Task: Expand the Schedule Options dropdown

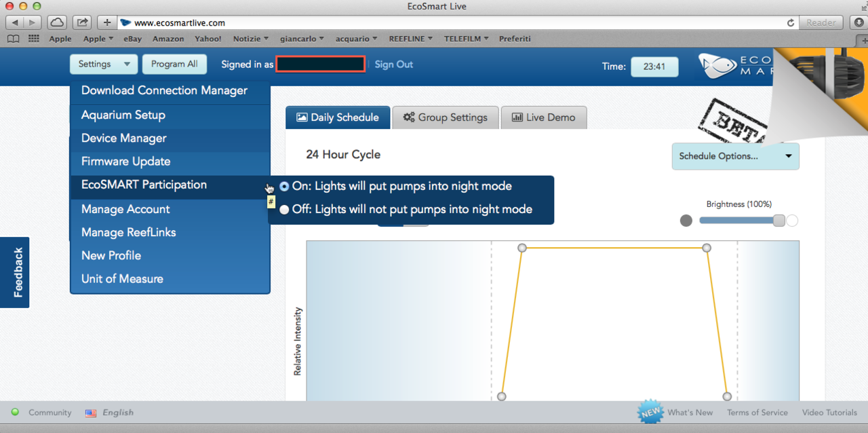Action: click(x=736, y=156)
